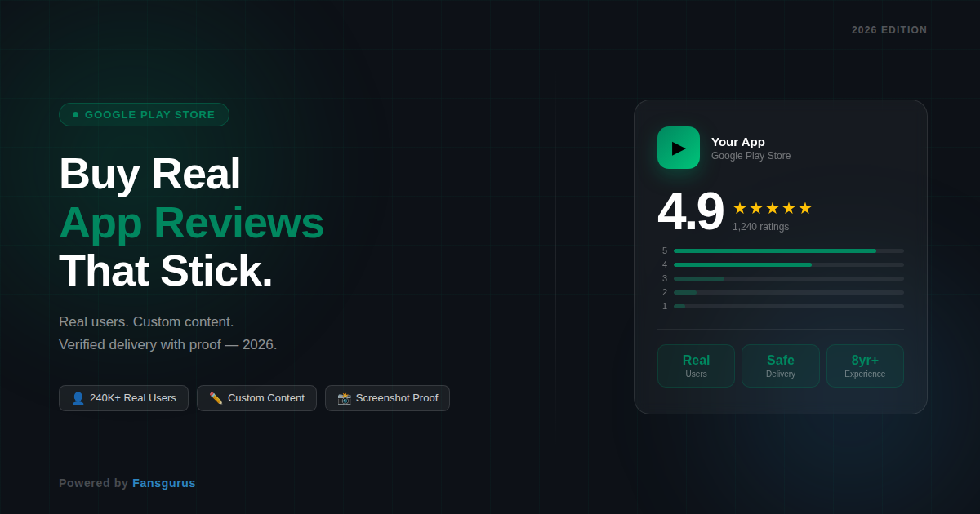This screenshot has height=514, width=980.
Task: Click the pencil icon beside Custom Content
Action: pos(216,398)
